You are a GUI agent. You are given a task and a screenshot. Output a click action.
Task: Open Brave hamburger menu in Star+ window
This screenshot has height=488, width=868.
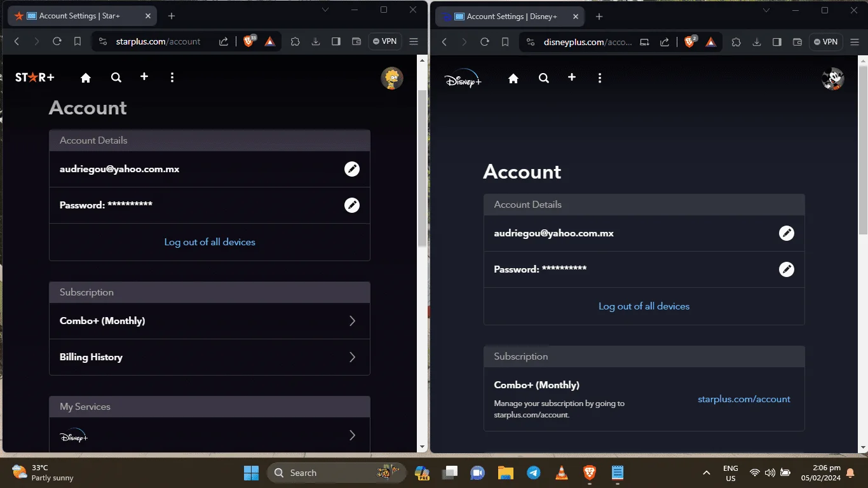(414, 41)
